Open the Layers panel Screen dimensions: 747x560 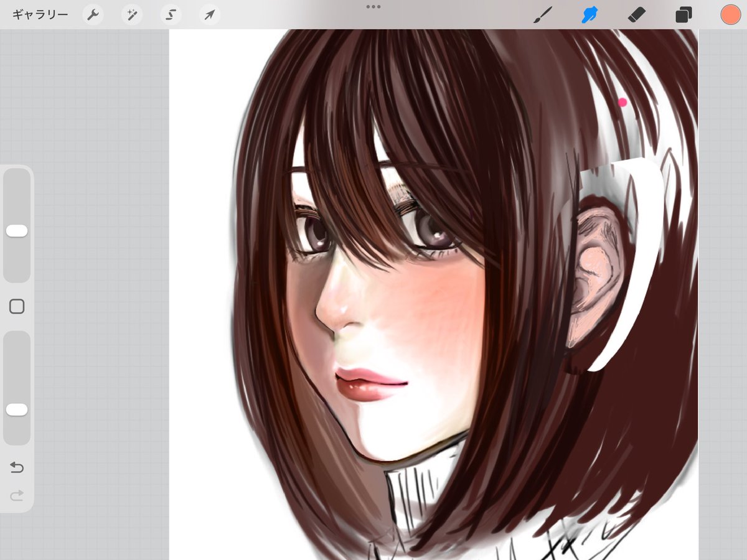684,15
